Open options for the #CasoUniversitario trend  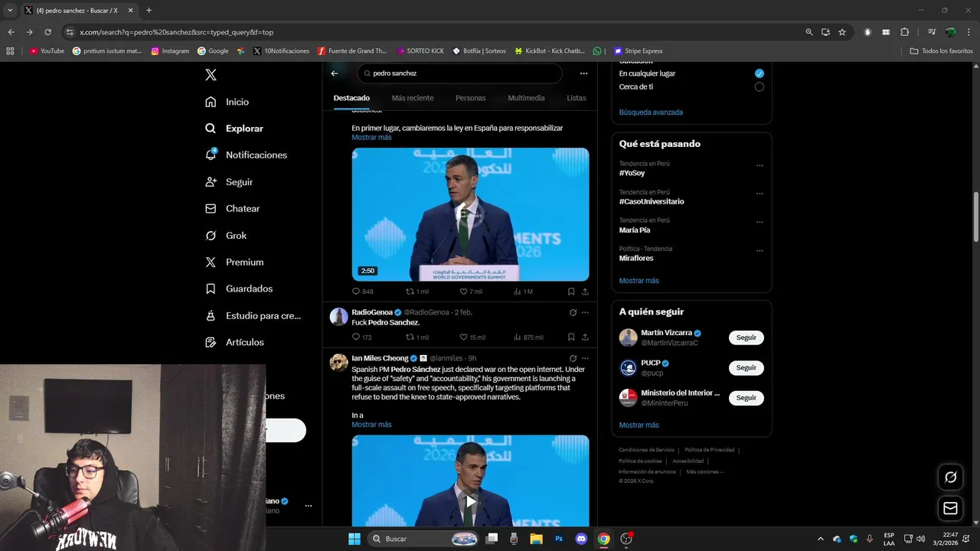pyautogui.click(x=759, y=194)
